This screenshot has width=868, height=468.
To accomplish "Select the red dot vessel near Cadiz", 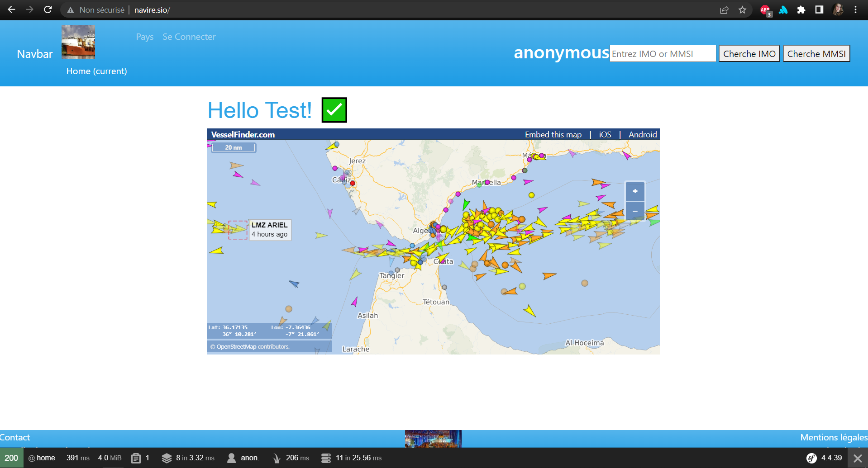I will (353, 183).
